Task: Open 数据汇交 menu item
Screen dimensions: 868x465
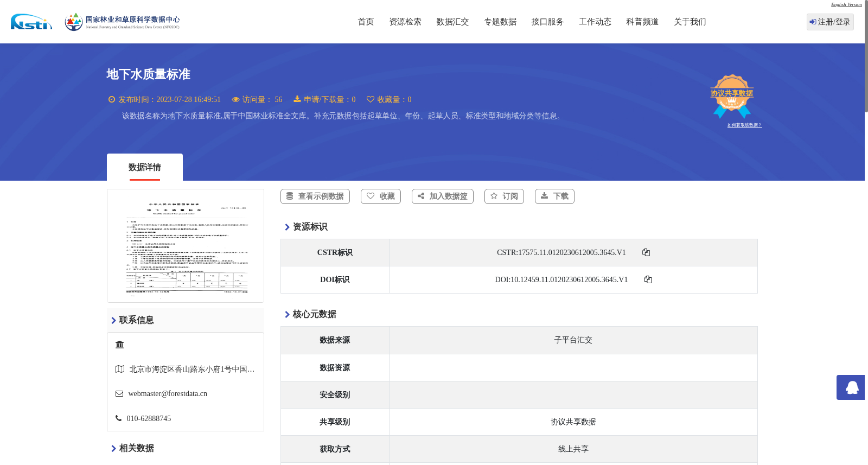Action: coord(452,22)
